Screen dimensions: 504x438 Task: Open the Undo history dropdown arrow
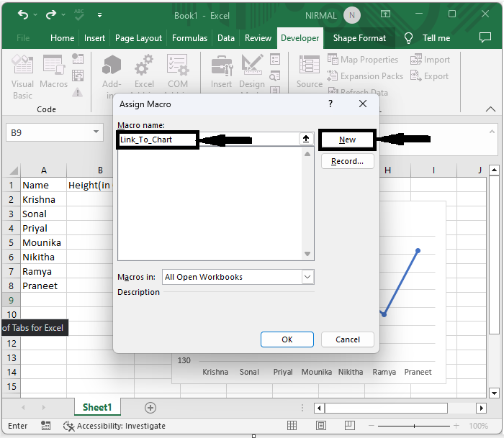click(35, 15)
